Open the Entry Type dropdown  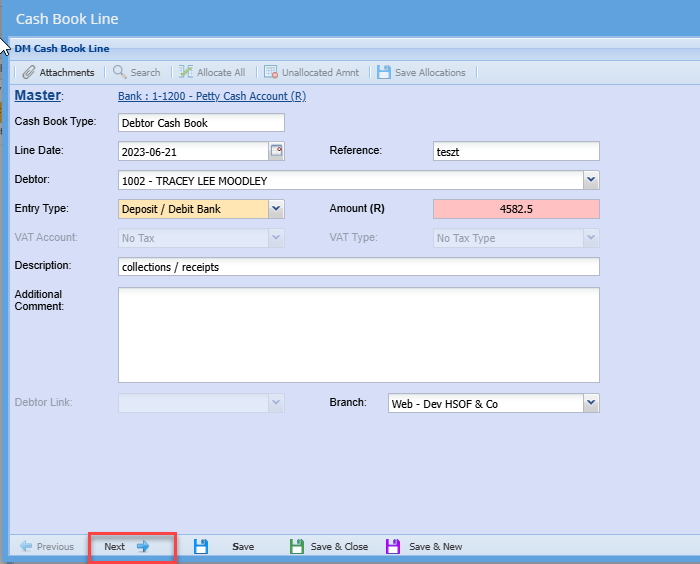277,209
